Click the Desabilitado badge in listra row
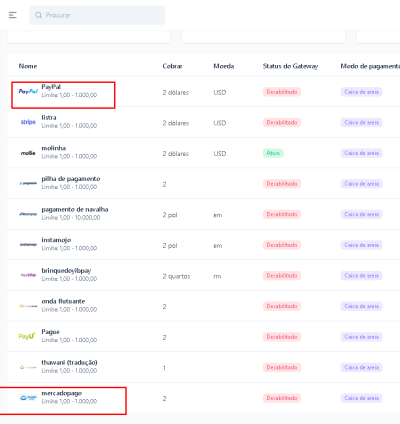This screenshot has height=424, width=400. coord(282,122)
